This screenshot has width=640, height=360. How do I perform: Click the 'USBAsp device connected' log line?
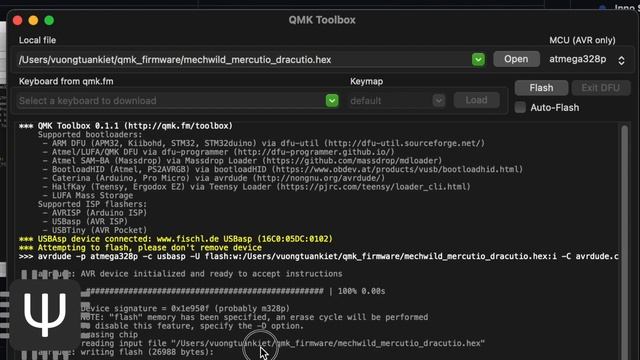coord(176,239)
